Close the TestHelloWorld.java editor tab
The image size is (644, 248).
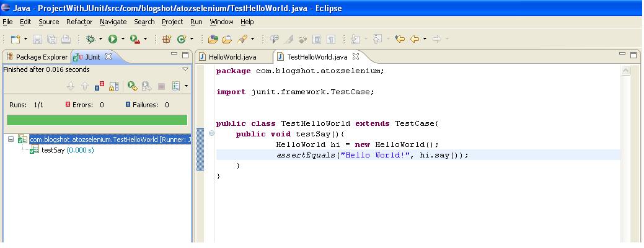[356, 56]
